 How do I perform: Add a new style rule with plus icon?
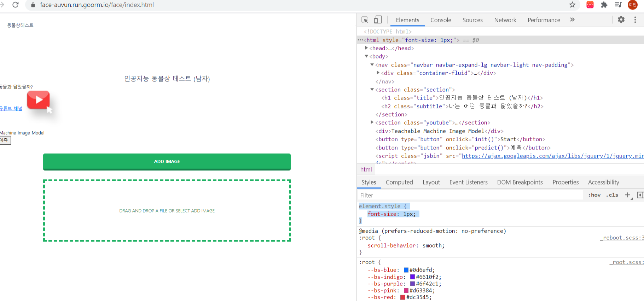click(628, 195)
